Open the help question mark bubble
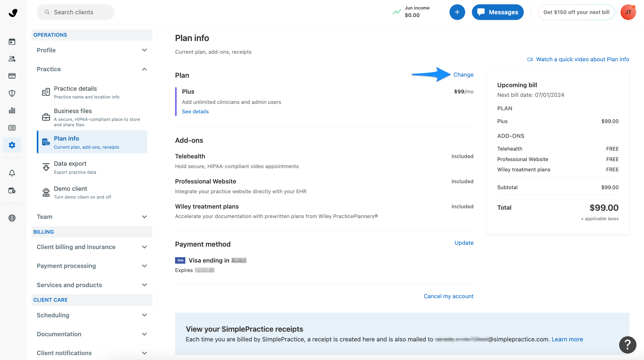644x360 pixels. pyautogui.click(x=628, y=345)
